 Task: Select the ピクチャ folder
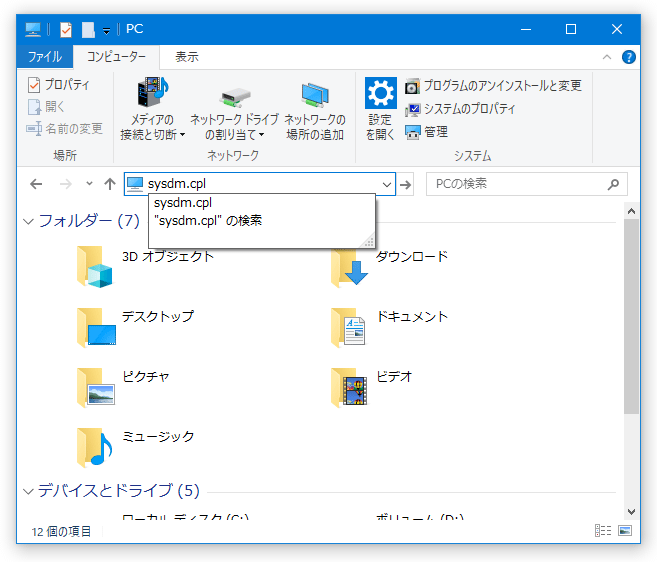123,387
